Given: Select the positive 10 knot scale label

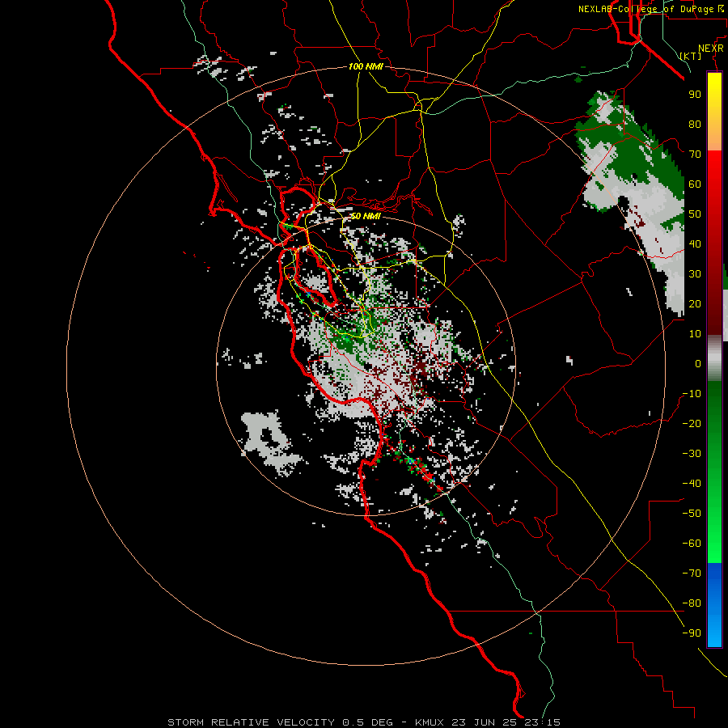Looking at the screenshot, I should [x=695, y=334].
